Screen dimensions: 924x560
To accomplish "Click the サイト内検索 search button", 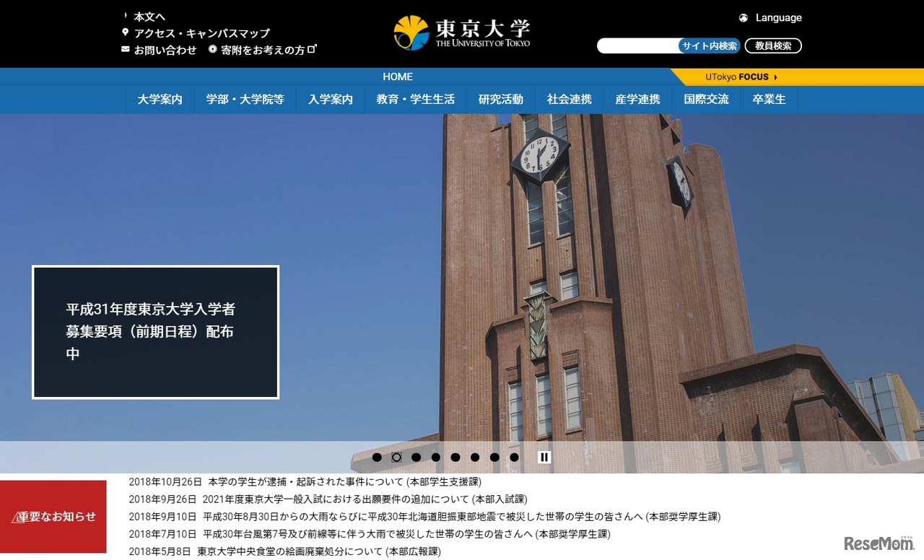I will point(708,45).
